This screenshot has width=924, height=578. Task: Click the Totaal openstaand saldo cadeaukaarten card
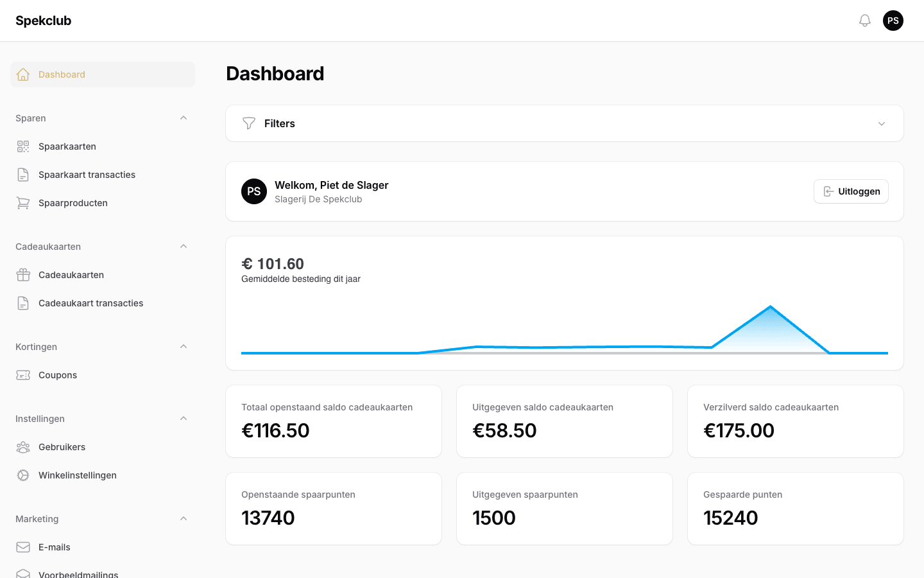pos(334,421)
